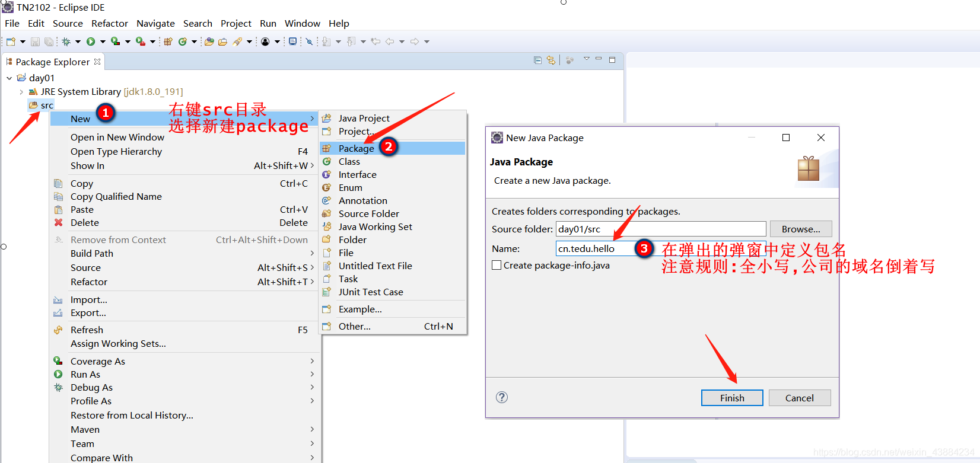Screen dimensions: 980x463
Task: Click Assign Working Sets... menu entry
Action: pos(184,343)
